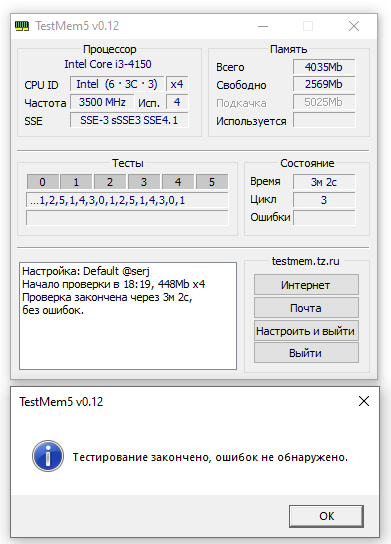
Task: Select test box number 5
Action: (212, 182)
